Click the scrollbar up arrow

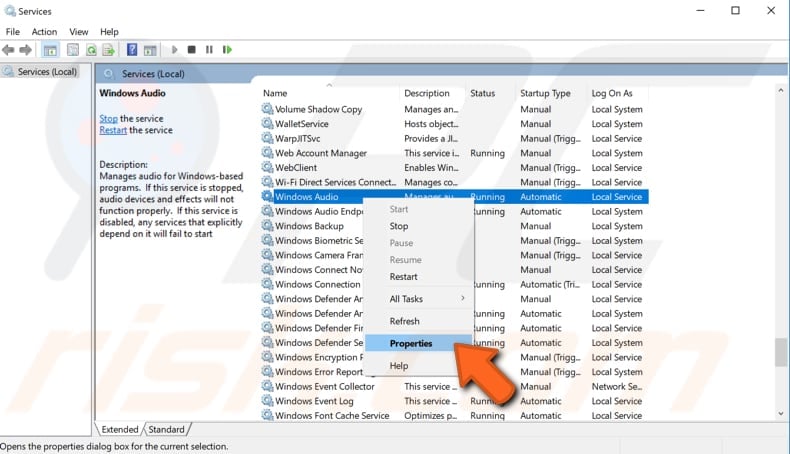point(781,90)
